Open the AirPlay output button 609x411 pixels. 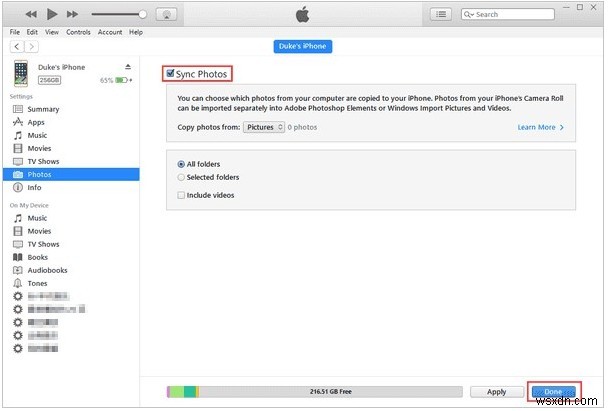pos(166,14)
